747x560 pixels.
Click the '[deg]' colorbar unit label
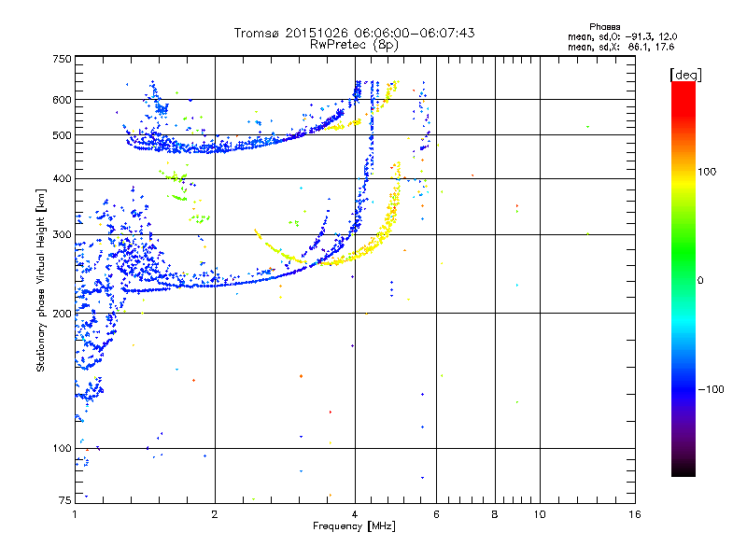[685, 75]
